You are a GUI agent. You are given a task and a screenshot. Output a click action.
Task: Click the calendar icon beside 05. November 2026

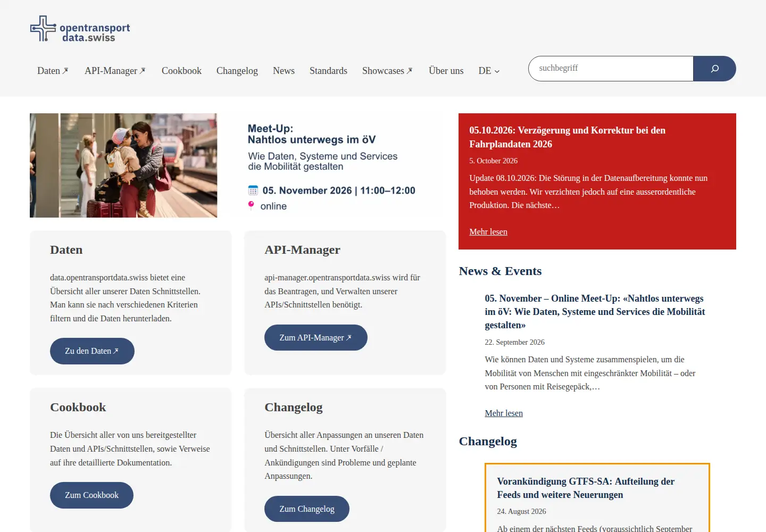point(253,190)
